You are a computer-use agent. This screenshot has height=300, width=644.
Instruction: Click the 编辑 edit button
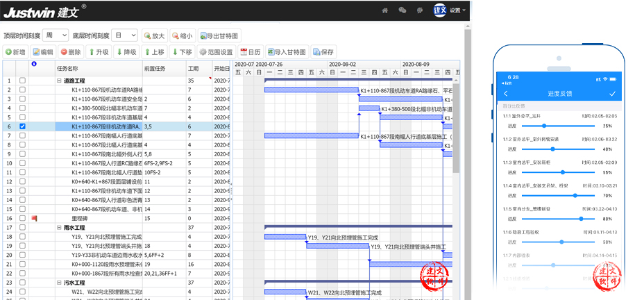pyautogui.click(x=42, y=52)
